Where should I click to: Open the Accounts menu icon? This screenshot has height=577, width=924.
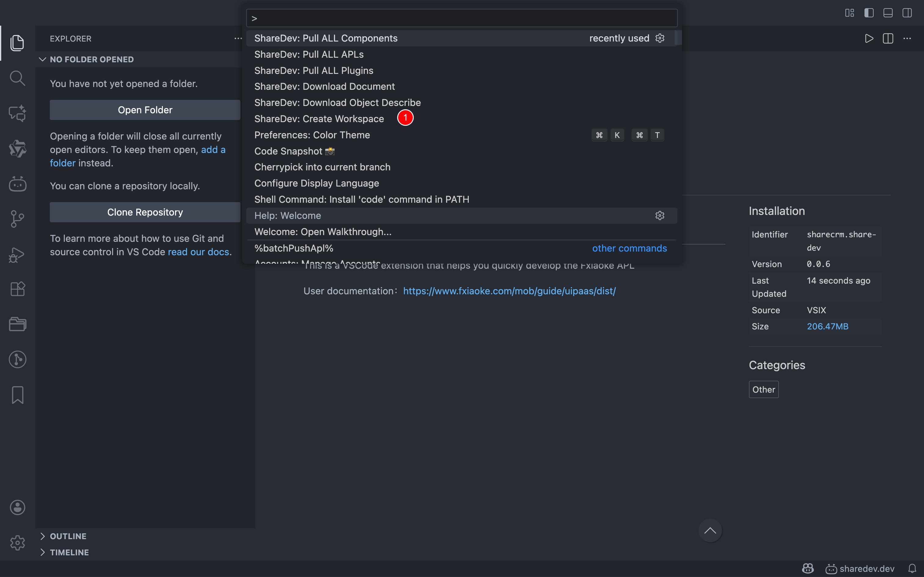pyautogui.click(x=17, y=507)
